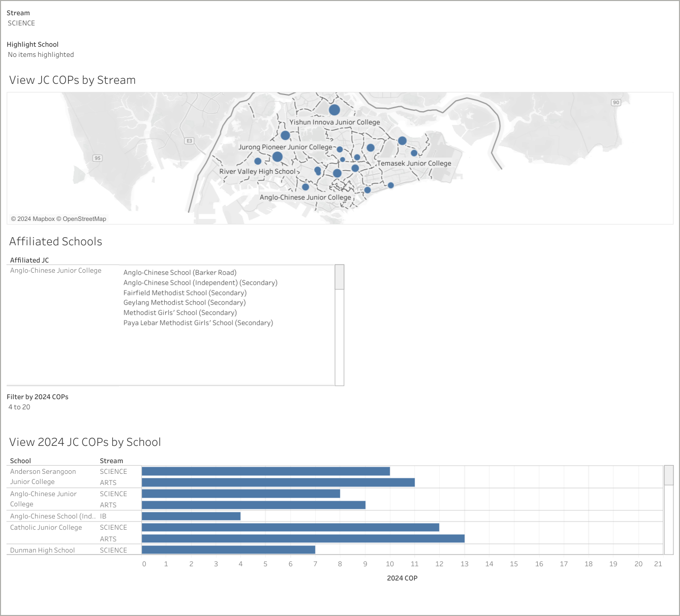680x616 pixels.
Task: Open the Highlight School selector
Action: tap(41, 55)
